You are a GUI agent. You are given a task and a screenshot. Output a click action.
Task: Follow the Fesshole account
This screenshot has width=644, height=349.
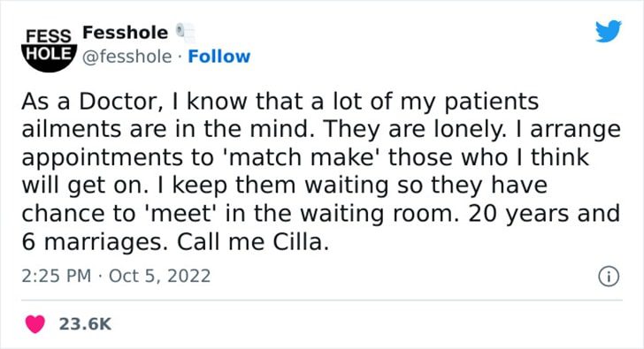[x=218, y=57]
